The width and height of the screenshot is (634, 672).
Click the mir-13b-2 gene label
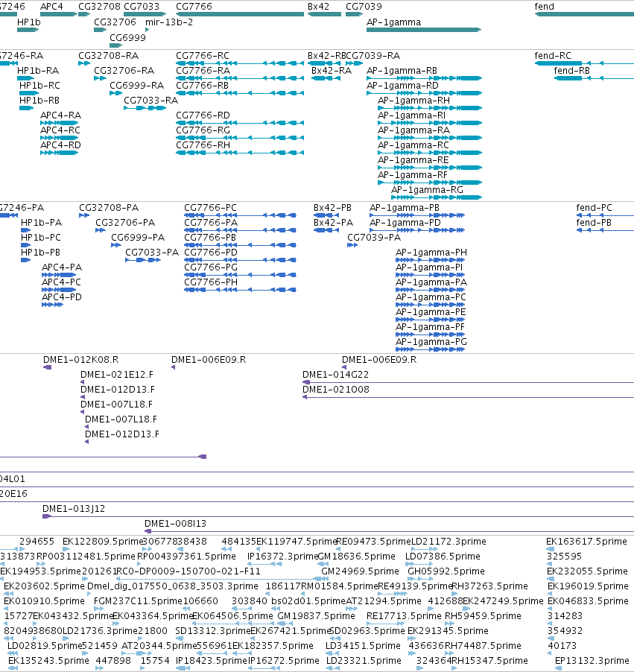pyautogui.click(x=169, y=22)
